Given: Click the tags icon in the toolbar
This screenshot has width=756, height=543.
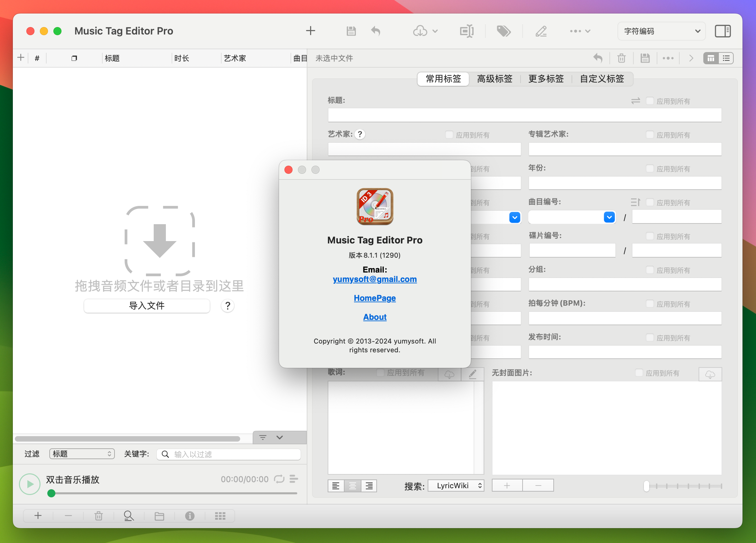Looking at the screenshot, I should 503,31.
